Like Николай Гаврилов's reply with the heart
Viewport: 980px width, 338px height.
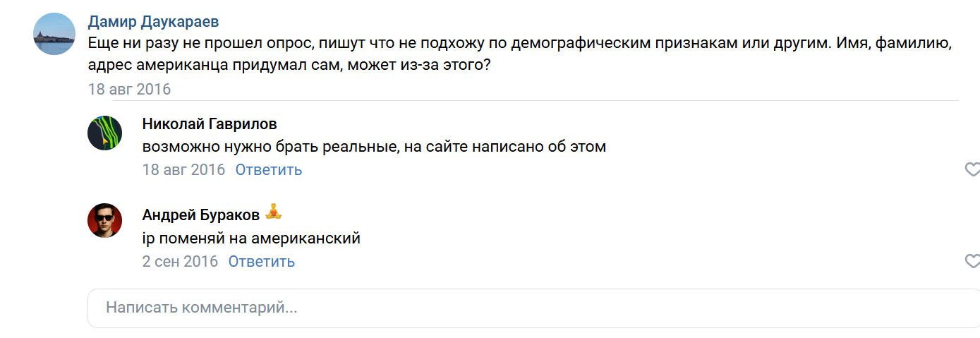point(972,169)
